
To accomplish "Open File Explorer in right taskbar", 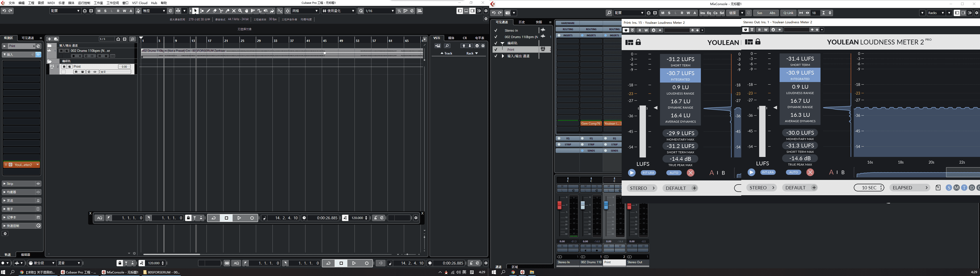I will coord(532,272).
